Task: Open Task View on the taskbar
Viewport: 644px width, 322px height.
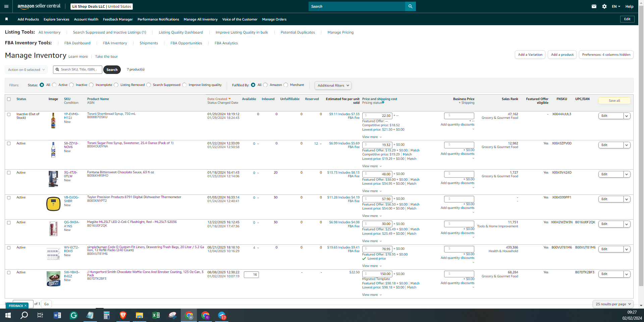Action: [x=40, y=315]
